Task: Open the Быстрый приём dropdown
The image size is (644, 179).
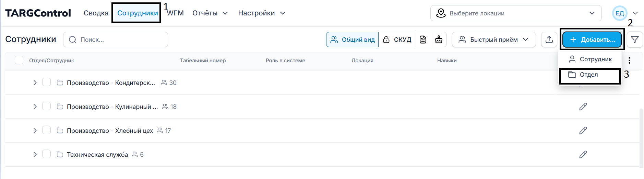Action: coord(494,40)
